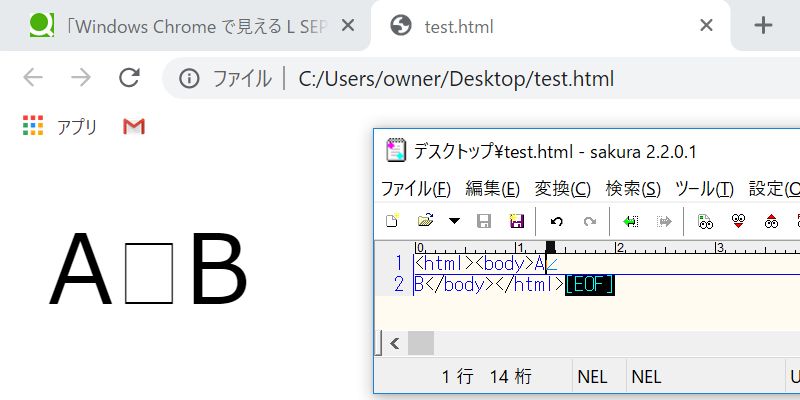Click the editor ruler above line 1

607,247
